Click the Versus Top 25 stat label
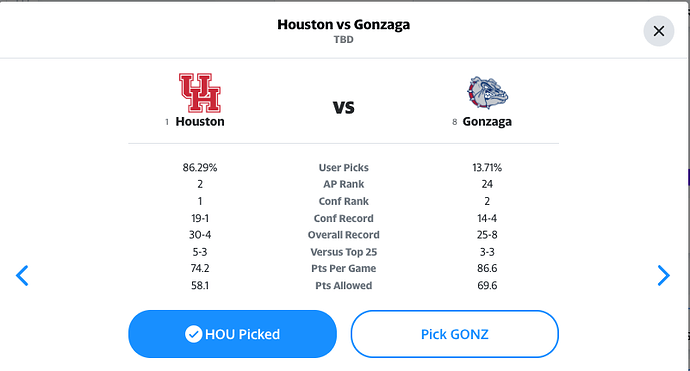Viewport: 690px width, 371px height. pos(343,252)
